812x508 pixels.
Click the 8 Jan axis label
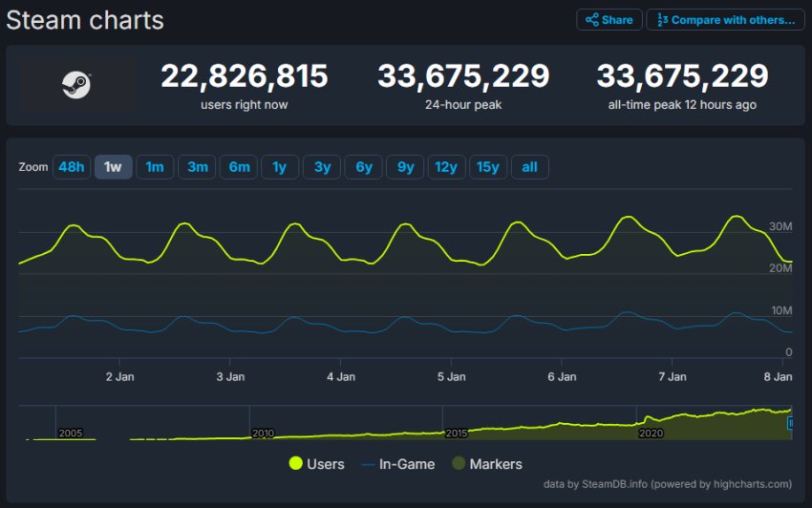[x=778, y=377]
